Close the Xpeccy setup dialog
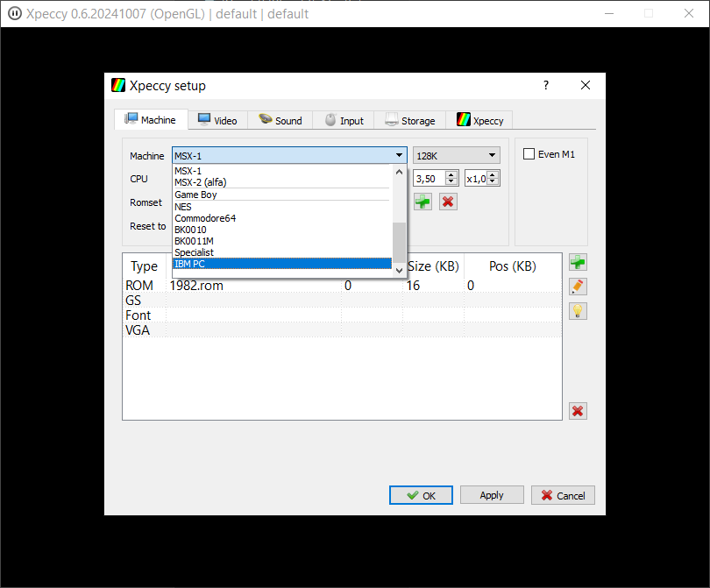The width and height of the screenshot is (710, 588). point(585,85)
